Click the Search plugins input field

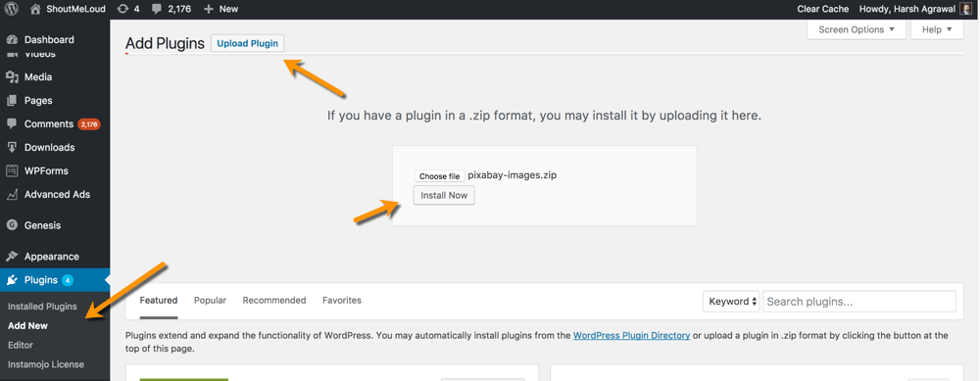point(859,301)
